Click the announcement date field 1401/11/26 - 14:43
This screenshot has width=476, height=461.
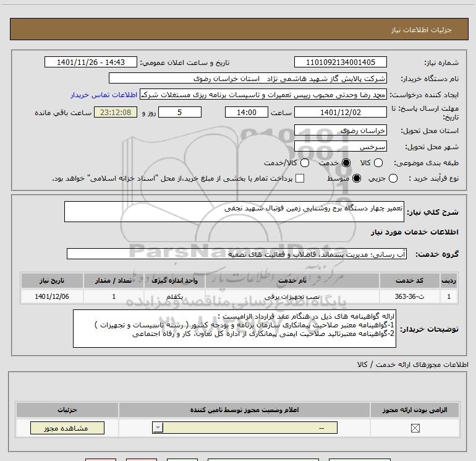[91, 62]
